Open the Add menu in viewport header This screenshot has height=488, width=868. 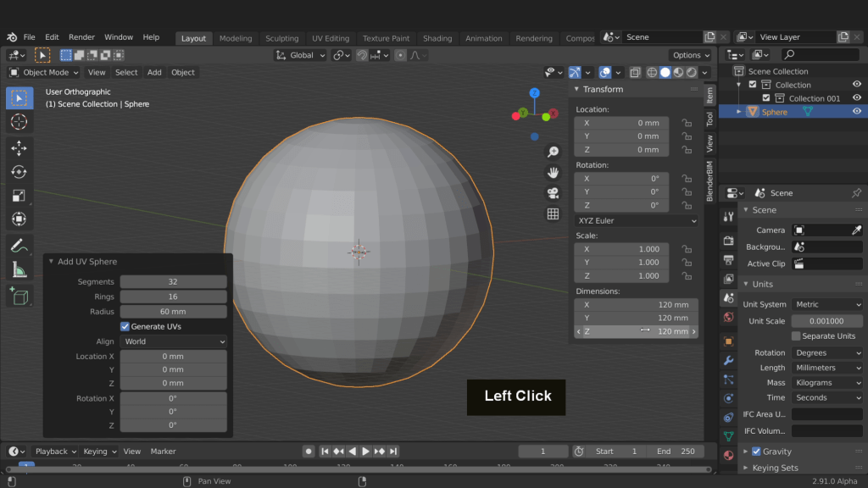[x=154, y=73]
